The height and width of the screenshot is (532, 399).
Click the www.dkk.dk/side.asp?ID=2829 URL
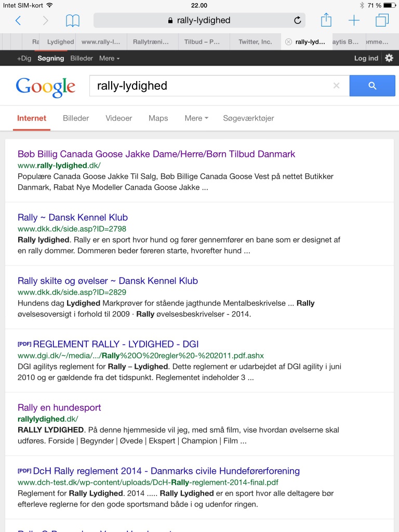pyautogui.click(x=72, y=292)
